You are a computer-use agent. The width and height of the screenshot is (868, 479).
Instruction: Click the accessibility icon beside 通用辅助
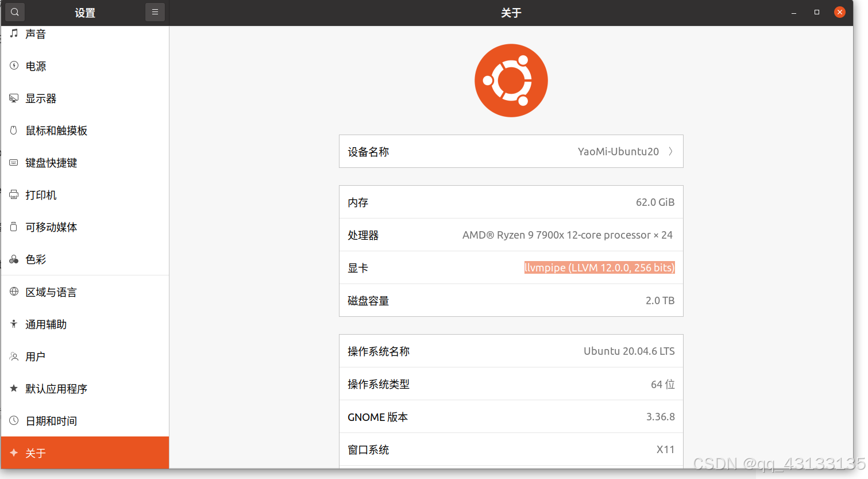click(x=14, y=324)
